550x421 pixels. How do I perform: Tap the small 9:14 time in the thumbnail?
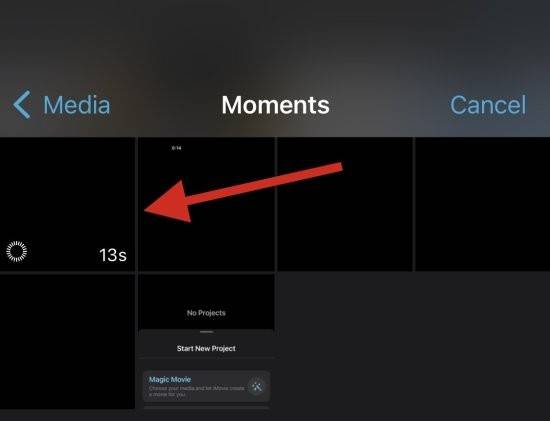point(176,148)
